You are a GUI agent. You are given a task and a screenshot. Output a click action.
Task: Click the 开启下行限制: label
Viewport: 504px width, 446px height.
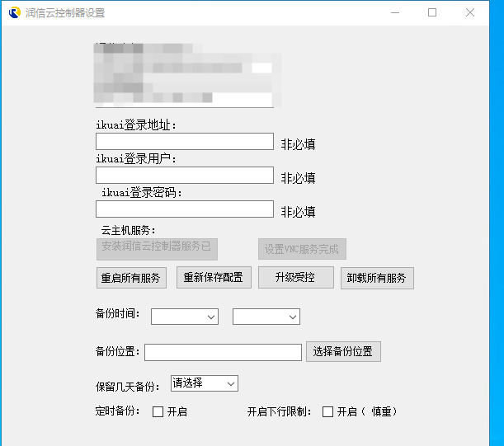coord(280,411)
